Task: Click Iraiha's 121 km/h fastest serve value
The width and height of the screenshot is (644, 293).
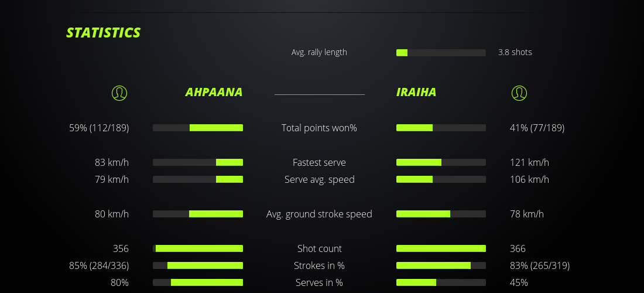Action: (529, 162)
